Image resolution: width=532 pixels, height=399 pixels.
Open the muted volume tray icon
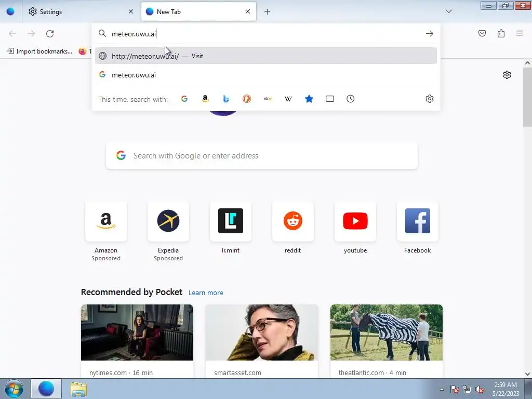click(480, 389)
